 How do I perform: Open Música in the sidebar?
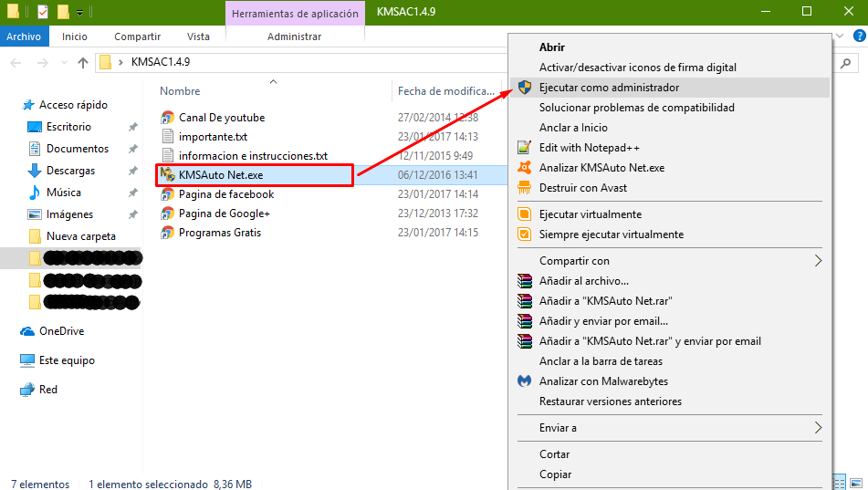tap(64, 193)
